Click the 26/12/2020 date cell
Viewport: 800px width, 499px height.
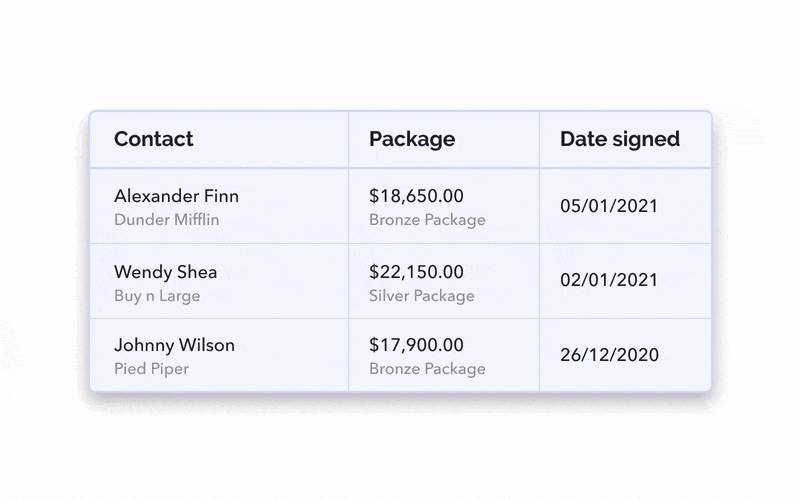click(x=609, y=355)
